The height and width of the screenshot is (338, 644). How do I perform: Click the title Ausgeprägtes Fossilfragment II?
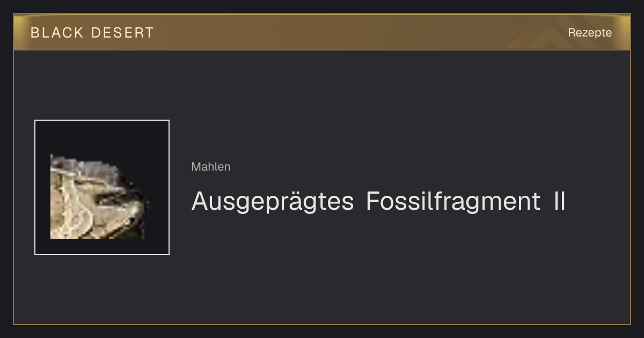tap(378, 202)
